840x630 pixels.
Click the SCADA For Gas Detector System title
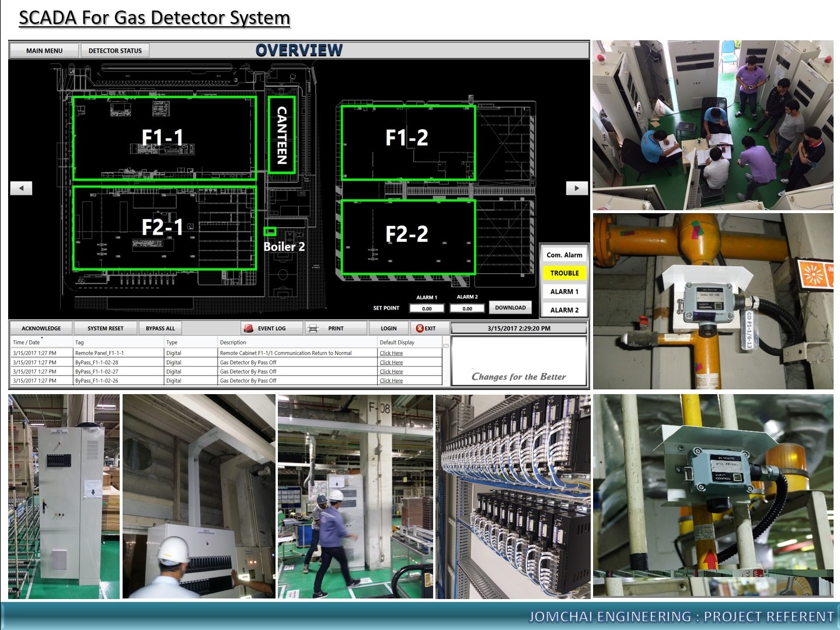[154, 18]
